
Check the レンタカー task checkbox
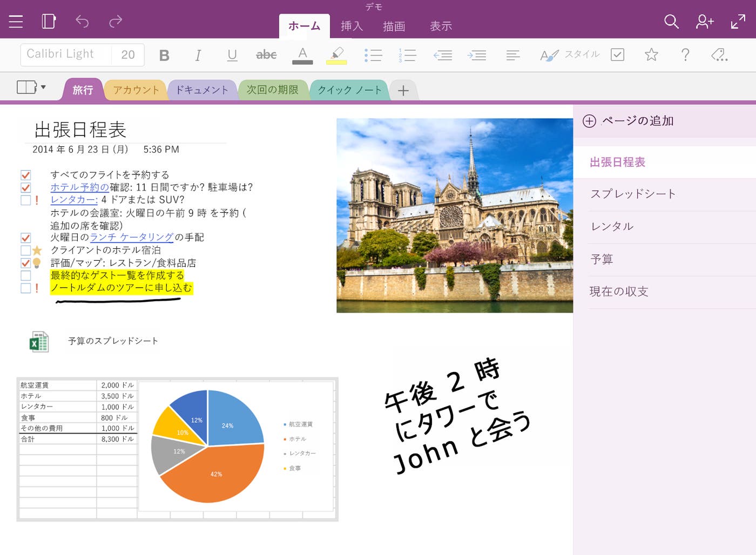[x=25, y=200]
